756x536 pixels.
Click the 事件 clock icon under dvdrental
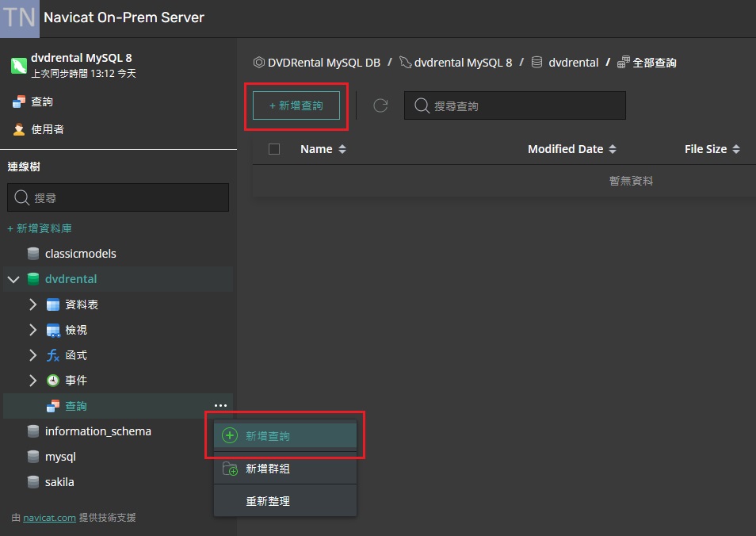click(x=52, y=380)
